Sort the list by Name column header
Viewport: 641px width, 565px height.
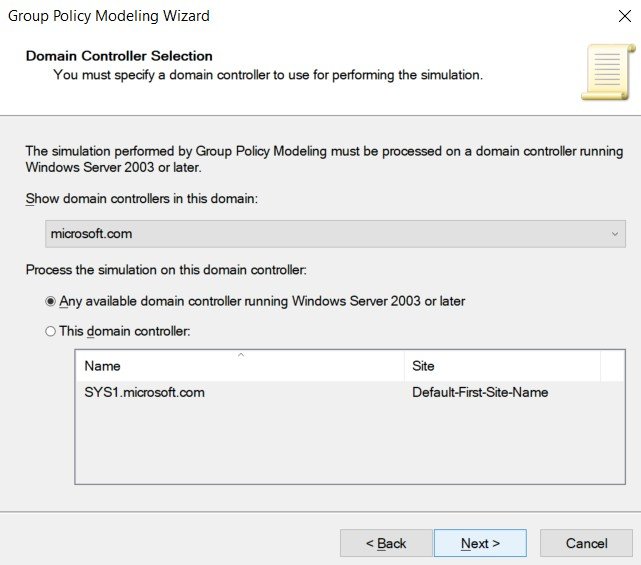coord(240,366)
